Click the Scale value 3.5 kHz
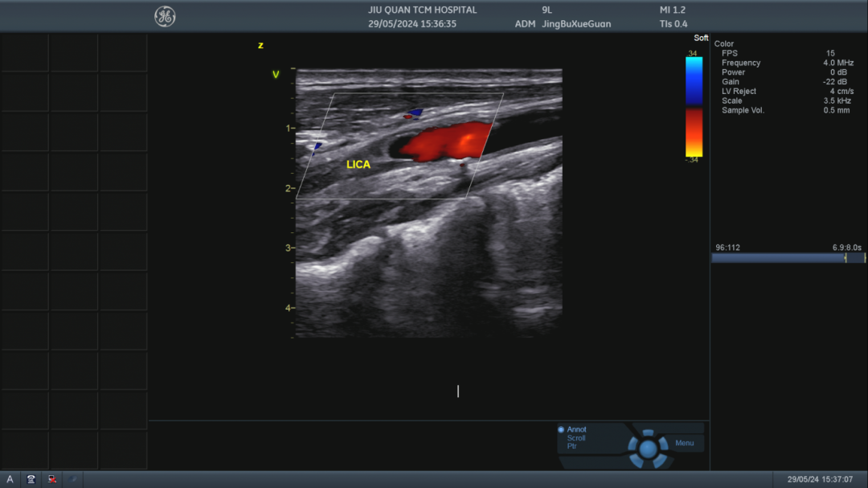The height and width of the screenshot is (488, 868). click(x=837, y=100)
